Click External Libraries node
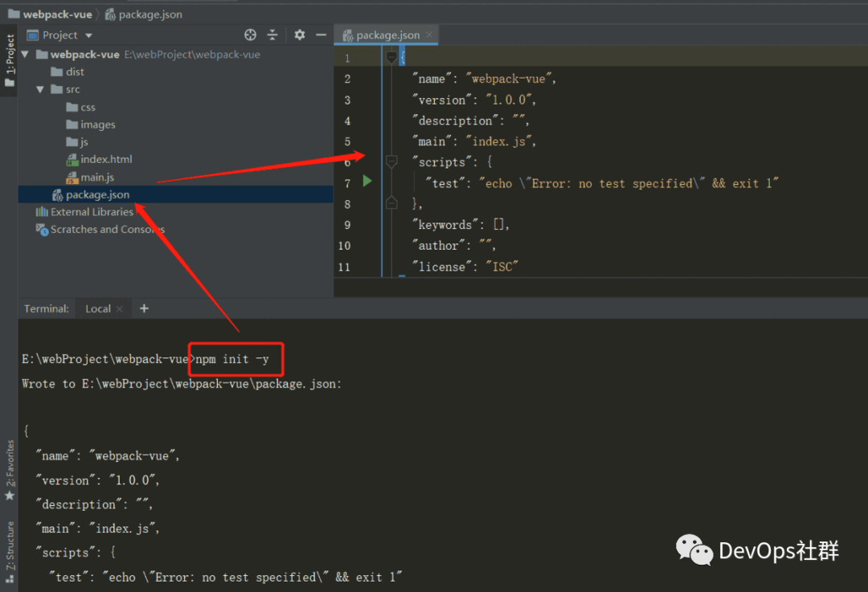868x592 pixels. click(x=84, y=212)
